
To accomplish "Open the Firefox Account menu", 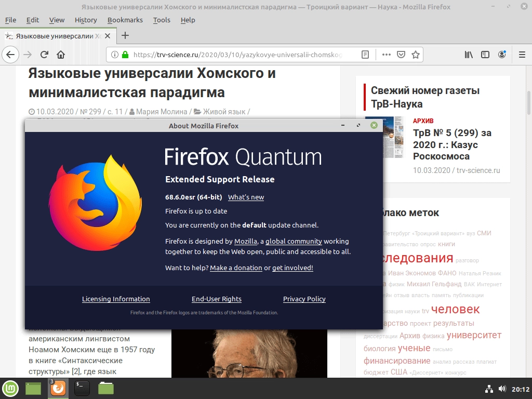I will [501, 54].
